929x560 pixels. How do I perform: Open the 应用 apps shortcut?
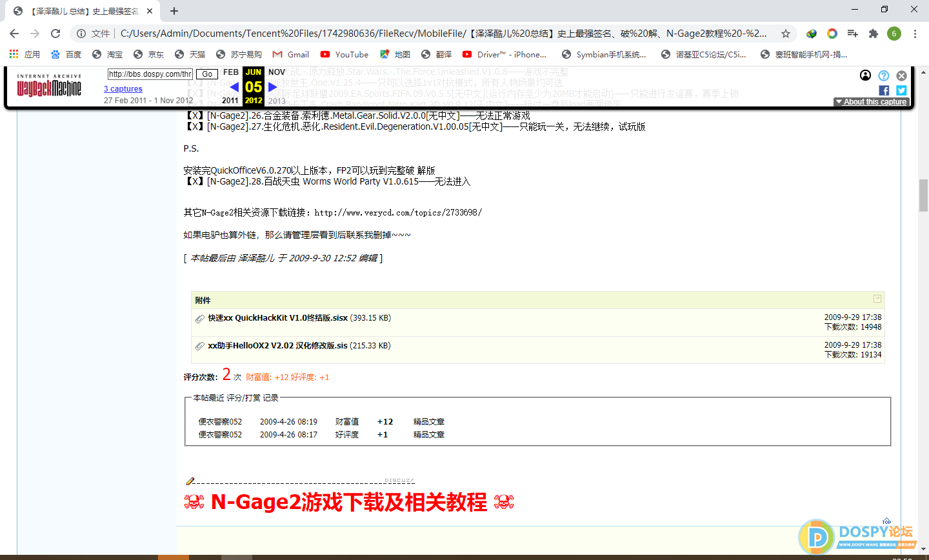coord(25,54)
